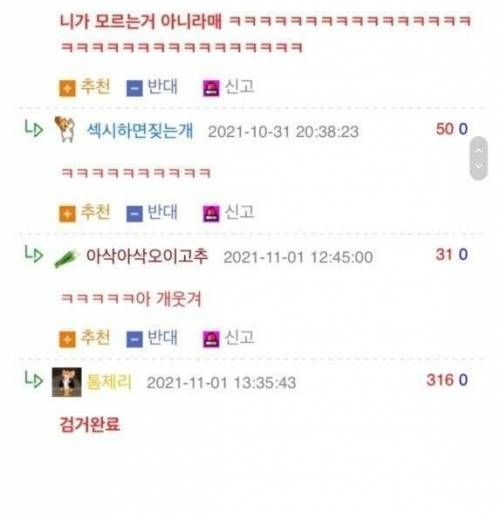Open profile of user 톰제리
500x513 pixels.
[109, 382]
